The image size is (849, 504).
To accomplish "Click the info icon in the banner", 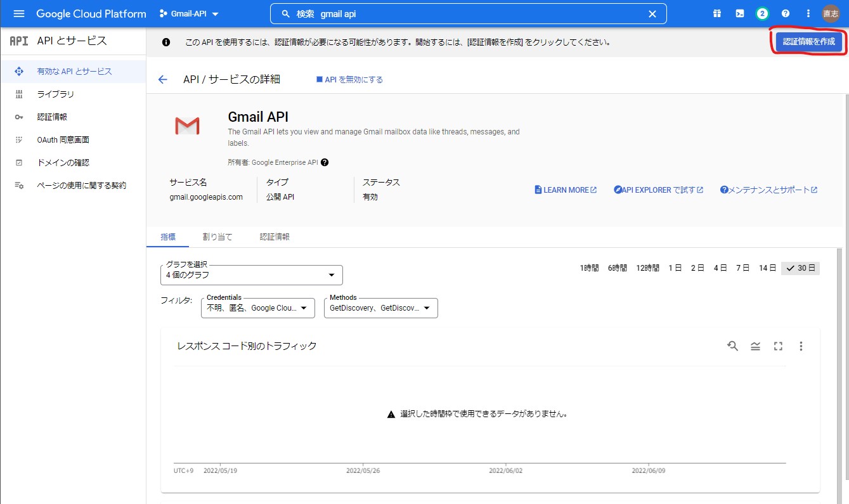I will pos(166,42).
